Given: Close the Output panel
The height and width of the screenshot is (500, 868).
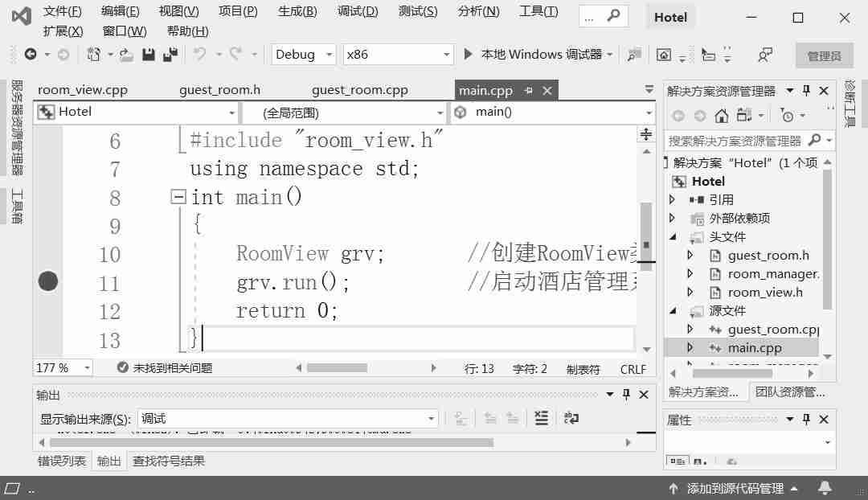Looking at the screenshot, I should (644, 394).
